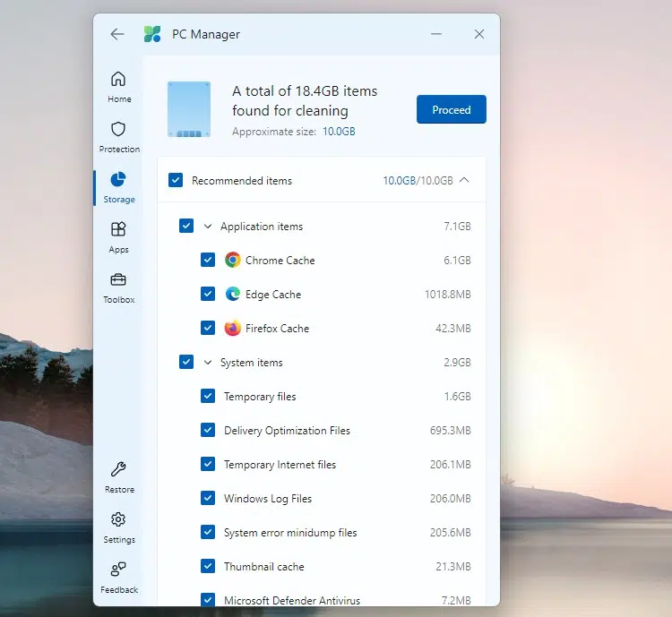The height and width of the screenshot is (617, 672).
Task: Collapse the Recommended items section chevron
Action: point(464,181)
